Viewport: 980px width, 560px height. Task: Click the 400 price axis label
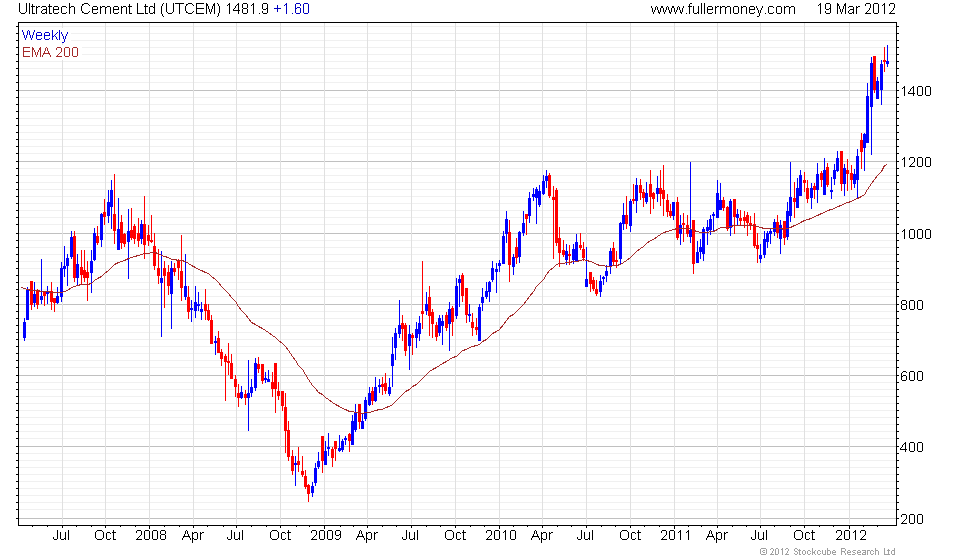click(912, 448)
